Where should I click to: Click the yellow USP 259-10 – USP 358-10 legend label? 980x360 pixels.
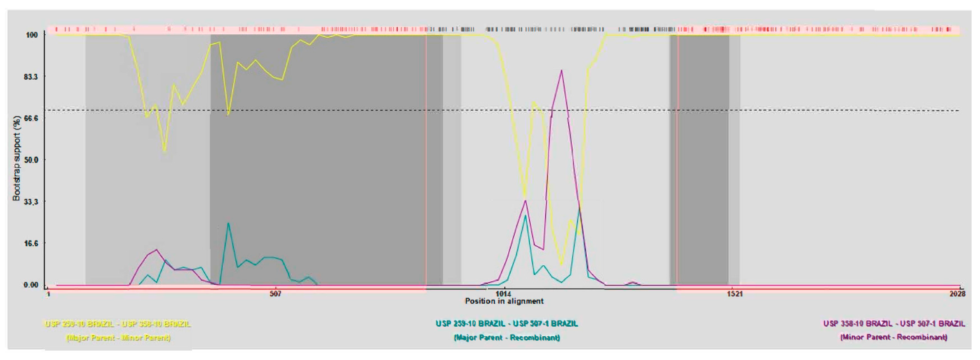[x=118, y=324]
